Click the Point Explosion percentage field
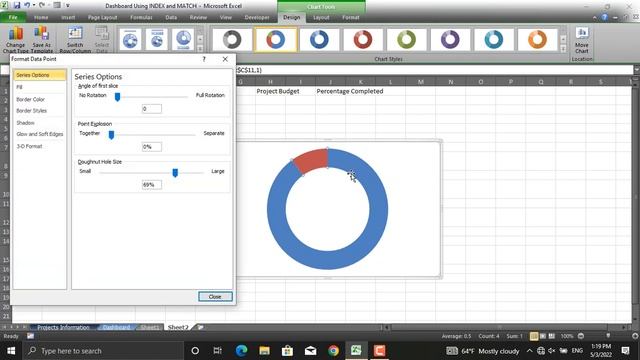 pyautogui.click(x=151, y=147)
